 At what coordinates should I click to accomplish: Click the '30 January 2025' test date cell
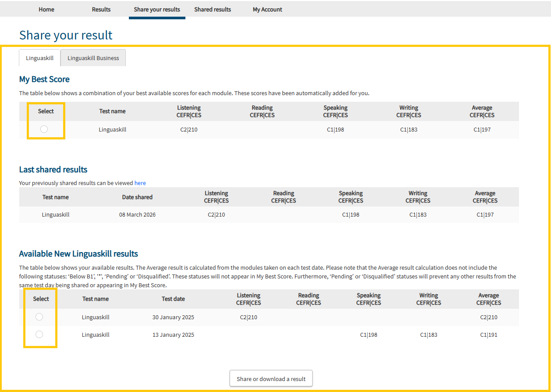tap(173, 317)
